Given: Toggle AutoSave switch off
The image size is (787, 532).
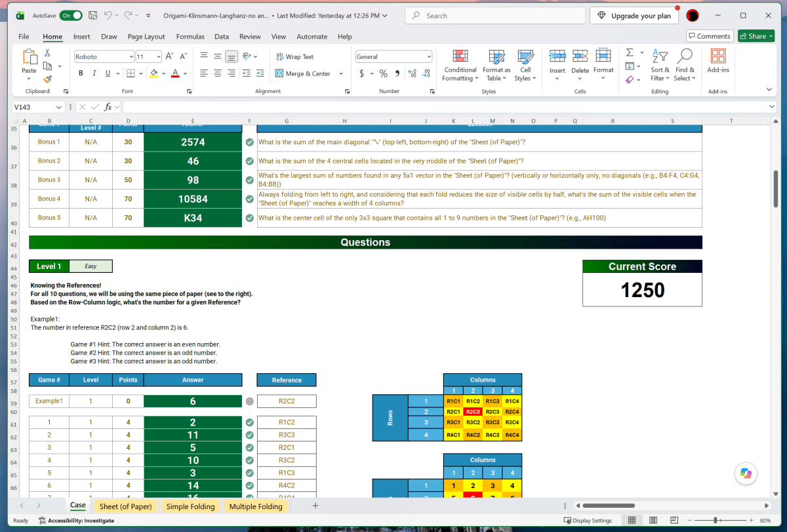Looking at the screenshot, I should [71, 15].
